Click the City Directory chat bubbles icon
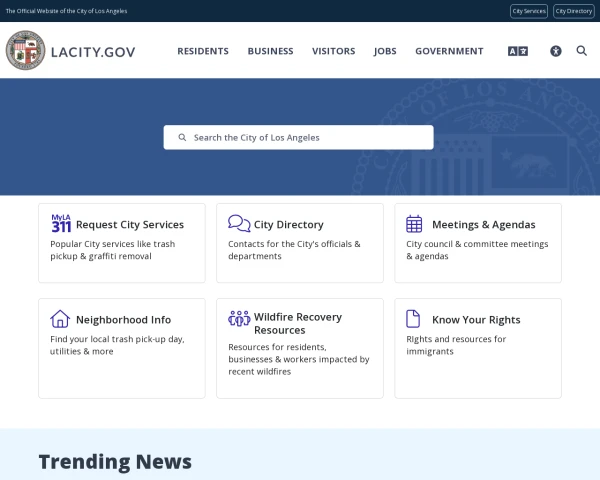Screen dimensions: 600x480 pyautogui.click(x=239, y=224)
